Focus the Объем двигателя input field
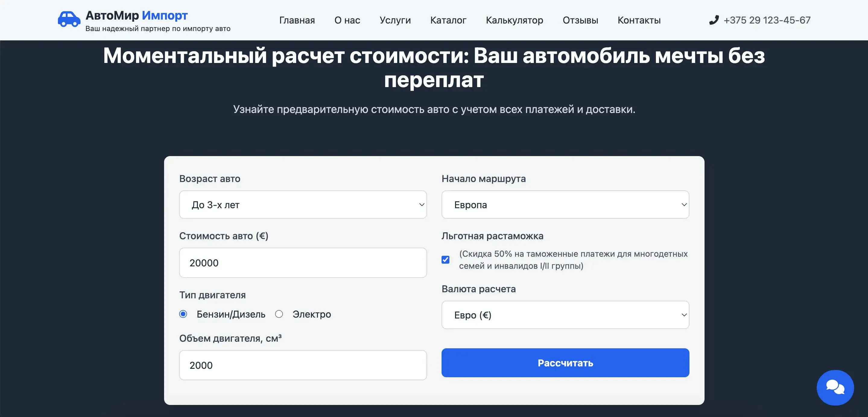The height and width of the screenshot is (417, 868). (303, 365)
